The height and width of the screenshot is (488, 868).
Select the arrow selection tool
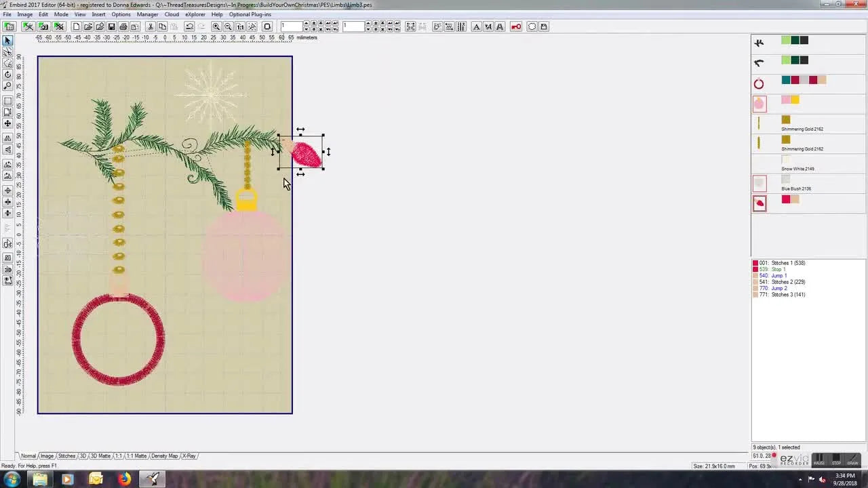pos(7,41)
